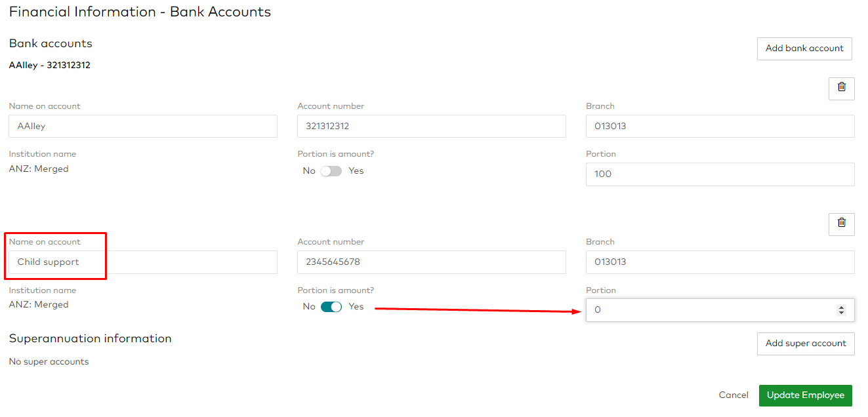Image resolution: width=868 pixels, height=417 pixels.
Task: Increase the Portion value with up stepper arrow
Action: (841, 307)
